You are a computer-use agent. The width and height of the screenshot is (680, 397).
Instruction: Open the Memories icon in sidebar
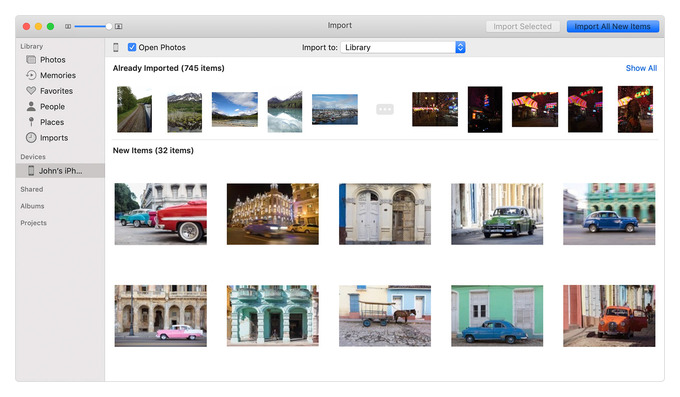[31, 75]
